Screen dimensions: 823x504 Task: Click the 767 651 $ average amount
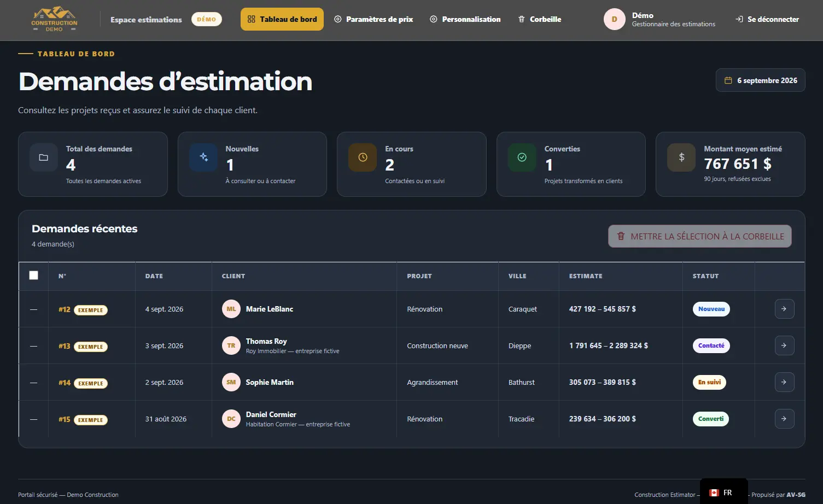coord(738,164)
